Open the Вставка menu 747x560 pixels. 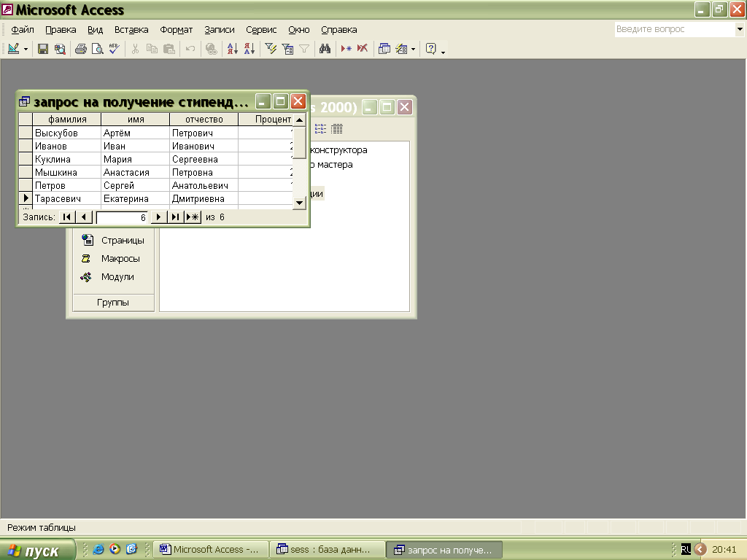pyautogui.click(x=131, y=29)
